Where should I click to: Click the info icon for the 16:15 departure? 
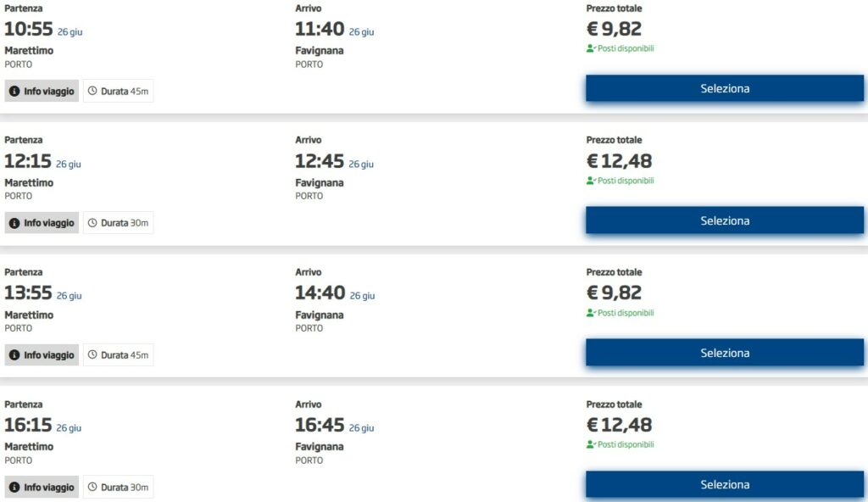click(14, 487)
